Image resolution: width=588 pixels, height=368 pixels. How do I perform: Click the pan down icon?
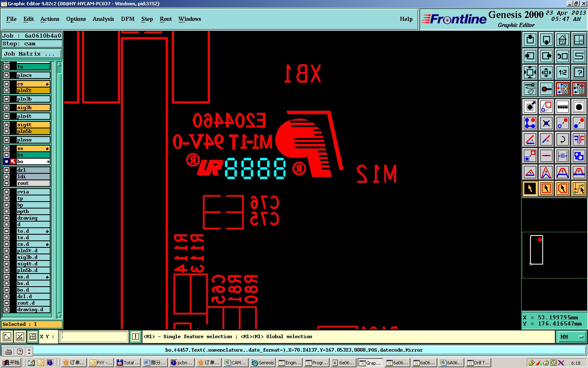point(546,40)
